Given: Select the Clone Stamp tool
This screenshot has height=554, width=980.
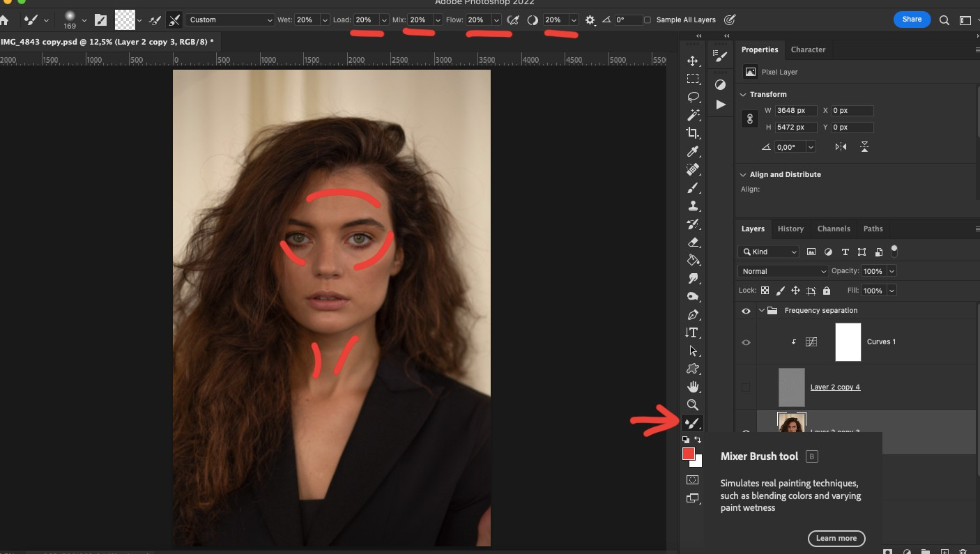Looking at the screenshot, I should pyautogui.click(x=693, y=206).
